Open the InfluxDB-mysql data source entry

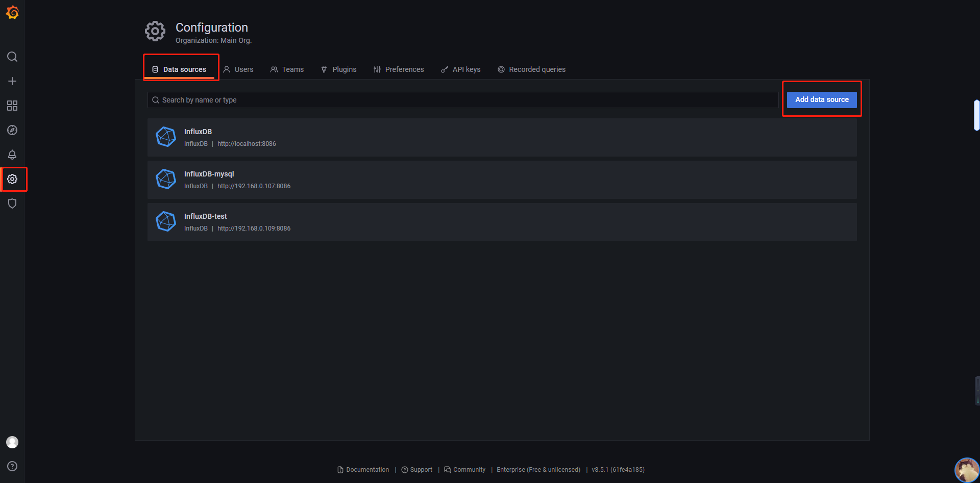tap(502, 180)
